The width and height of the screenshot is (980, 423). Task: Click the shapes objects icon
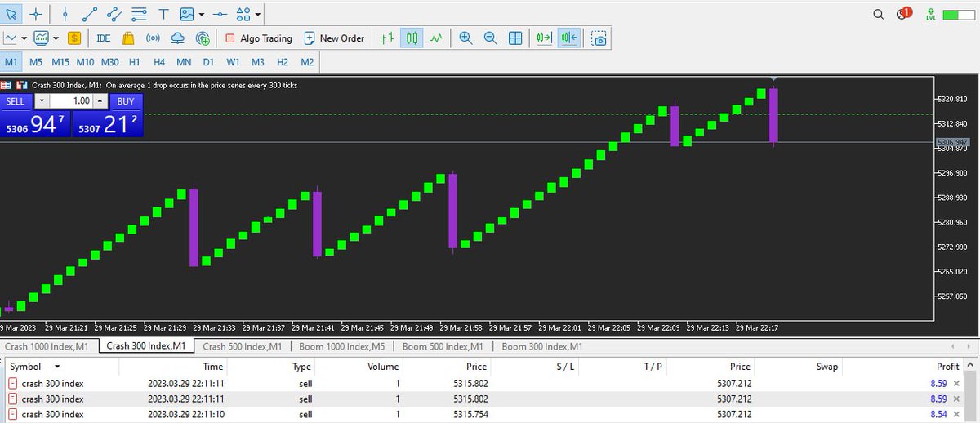pyautogui.click(x=243, y=14)
